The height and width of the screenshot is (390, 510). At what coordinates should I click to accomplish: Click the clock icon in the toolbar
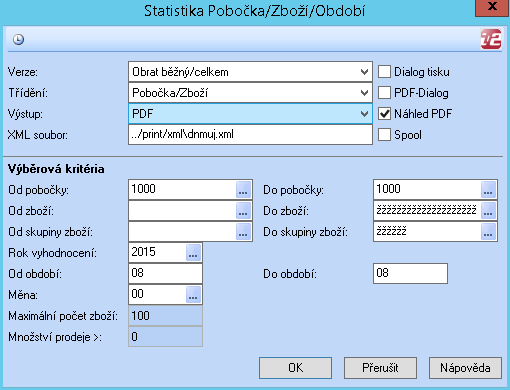pos(18,39)
